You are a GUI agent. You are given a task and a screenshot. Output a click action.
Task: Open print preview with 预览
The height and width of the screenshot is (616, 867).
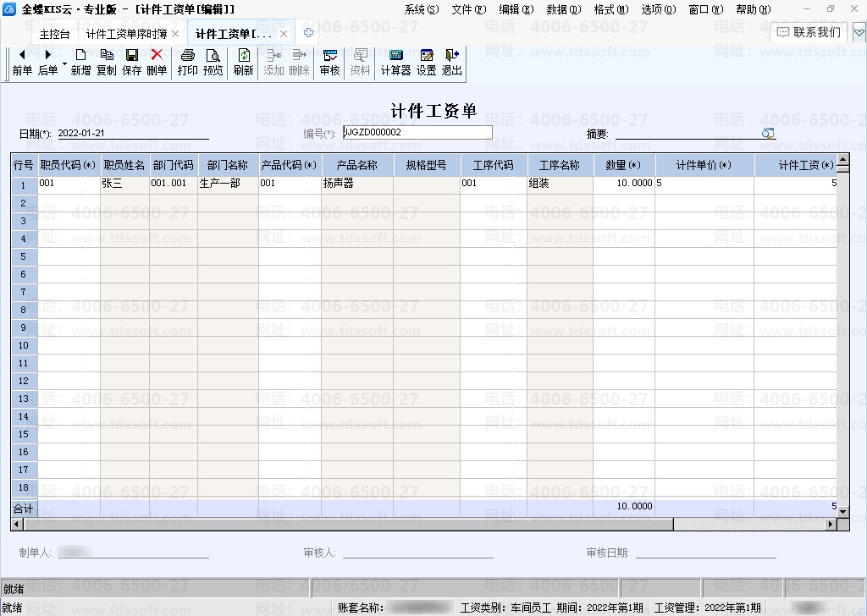click(213, 62)
